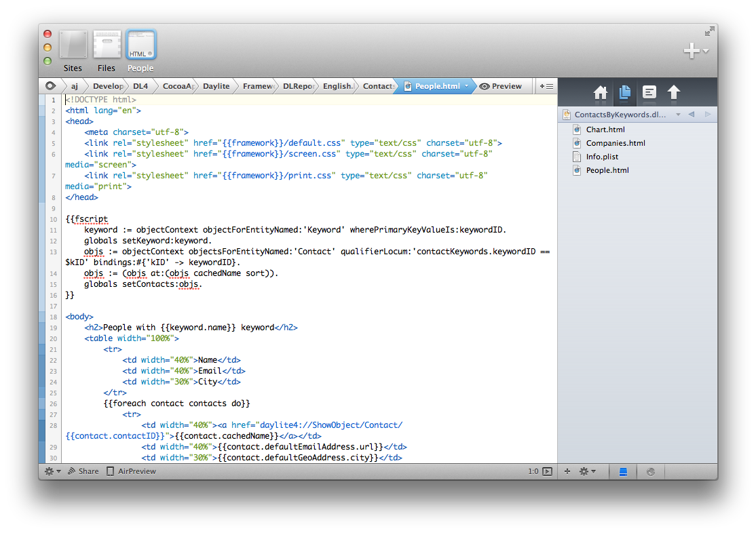Click the 1:0 cursor position indicator
This screenshot has height=533, width=756.
pos(533,471)
